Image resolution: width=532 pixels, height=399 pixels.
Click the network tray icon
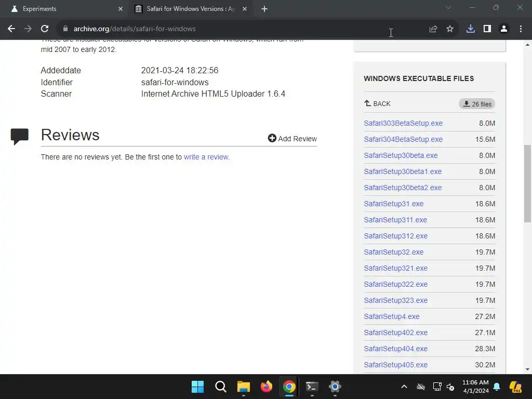(x=437, y=387)
